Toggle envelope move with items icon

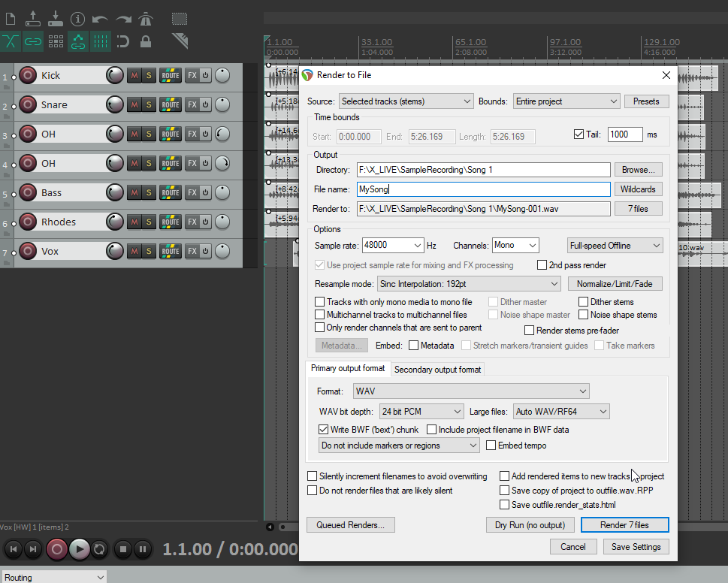click(78, 42)
